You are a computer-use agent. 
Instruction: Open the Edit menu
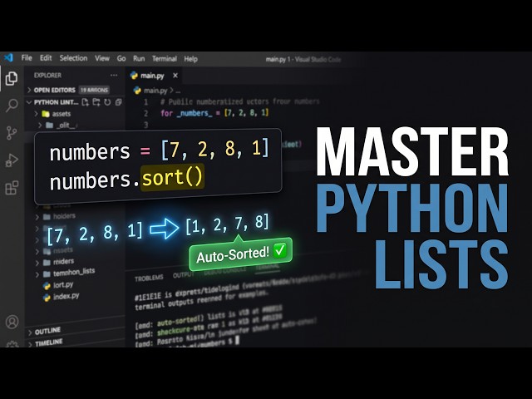pyautogui.click(x=46, y=58)
